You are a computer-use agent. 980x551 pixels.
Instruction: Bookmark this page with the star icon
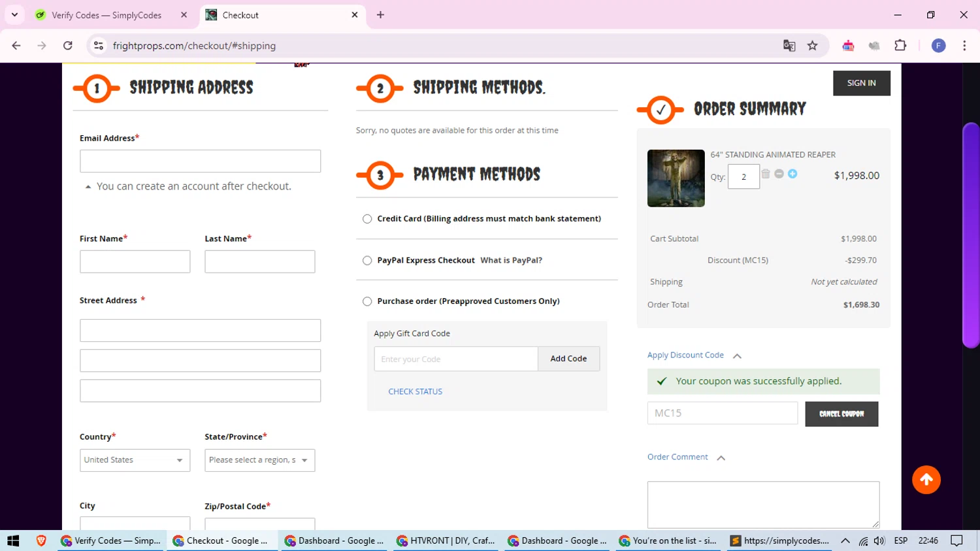pyautogui.click(x=813, y=46)
